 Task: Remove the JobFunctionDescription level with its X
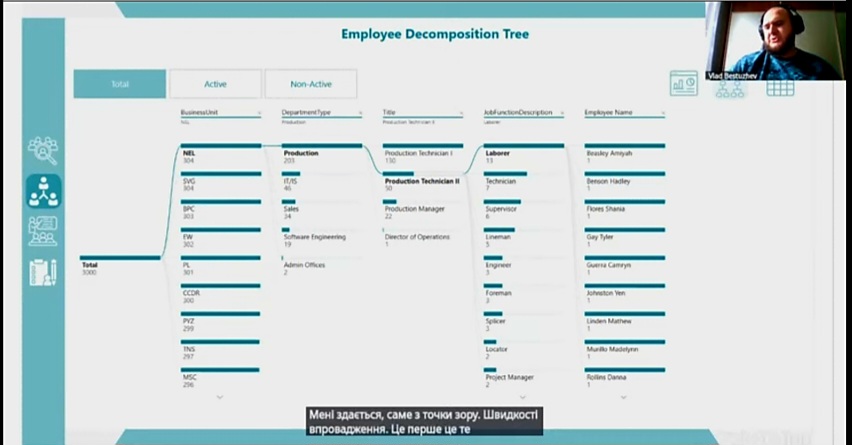(x=562, y=113)
